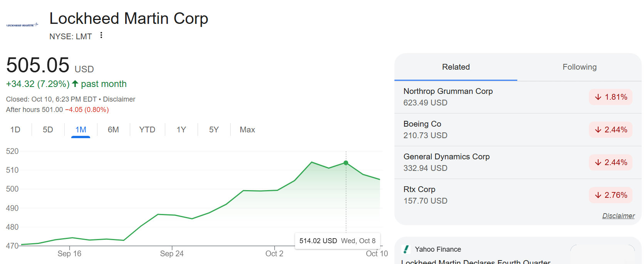Click General Dynamics' 2.44% down badge
This screenshot has width=644, height=264.
[610, 162]
